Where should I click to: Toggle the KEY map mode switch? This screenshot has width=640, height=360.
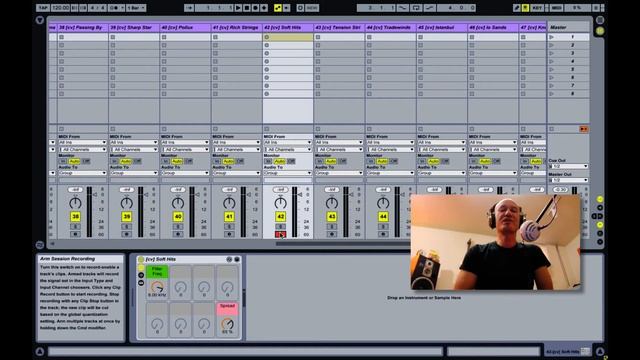[537, 8]
